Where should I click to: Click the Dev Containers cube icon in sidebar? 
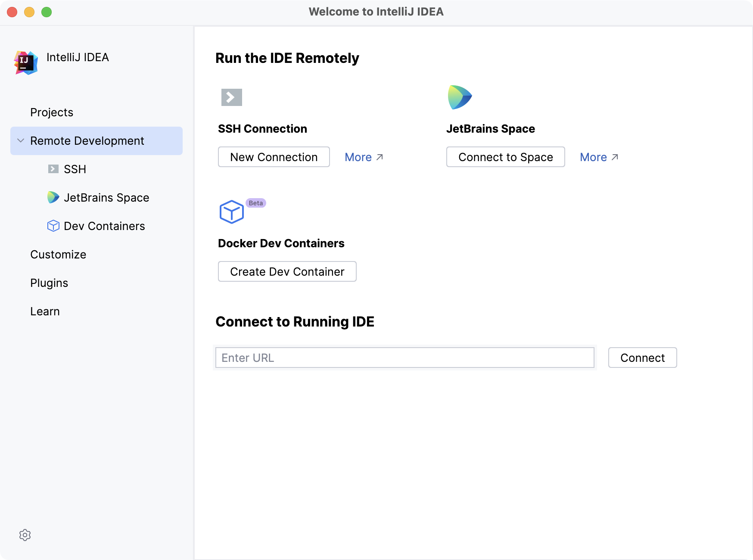point(53,226)
